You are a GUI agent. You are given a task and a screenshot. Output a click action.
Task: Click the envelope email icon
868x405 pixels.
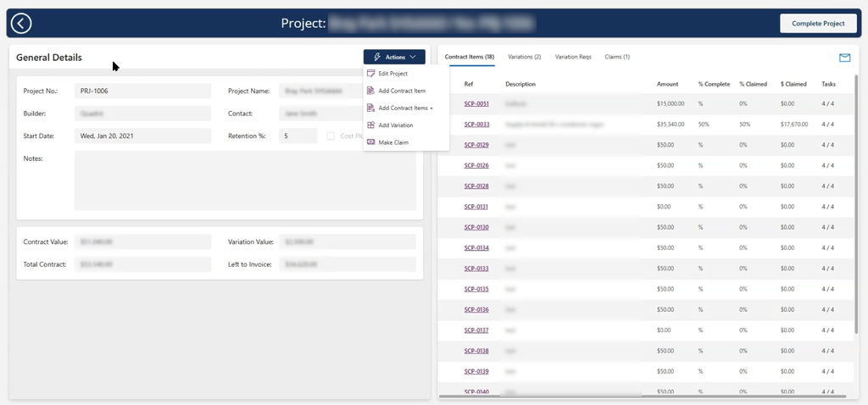click(x=844, y=58)
